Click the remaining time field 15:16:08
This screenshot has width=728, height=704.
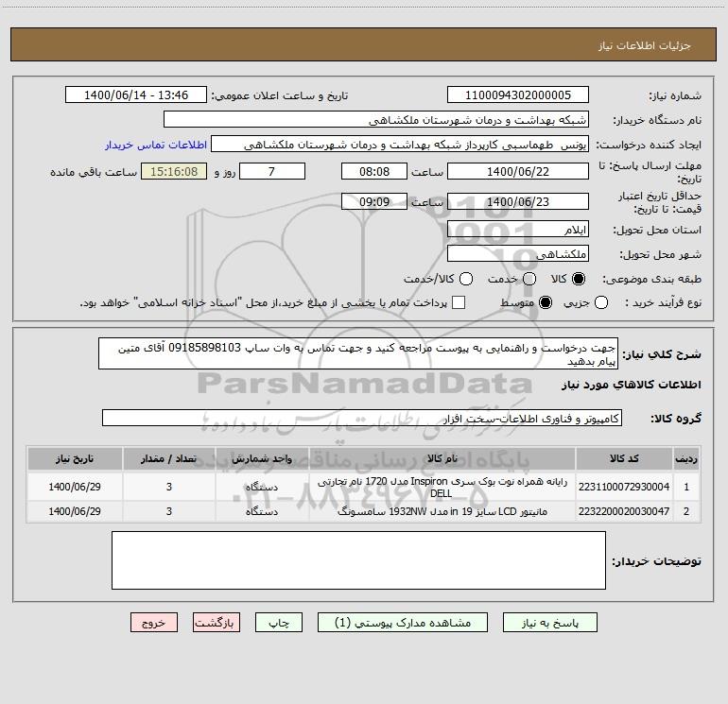coord(174,171)
